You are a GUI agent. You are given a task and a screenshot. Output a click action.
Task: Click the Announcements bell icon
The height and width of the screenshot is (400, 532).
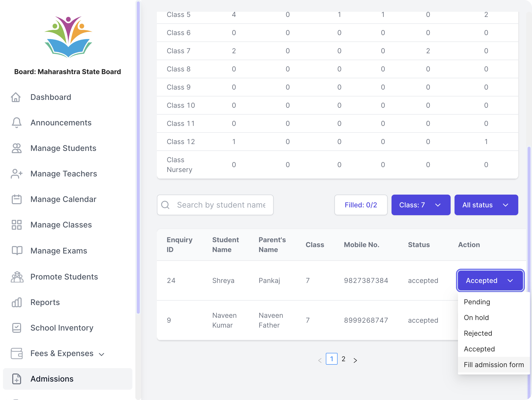[16, 123]
